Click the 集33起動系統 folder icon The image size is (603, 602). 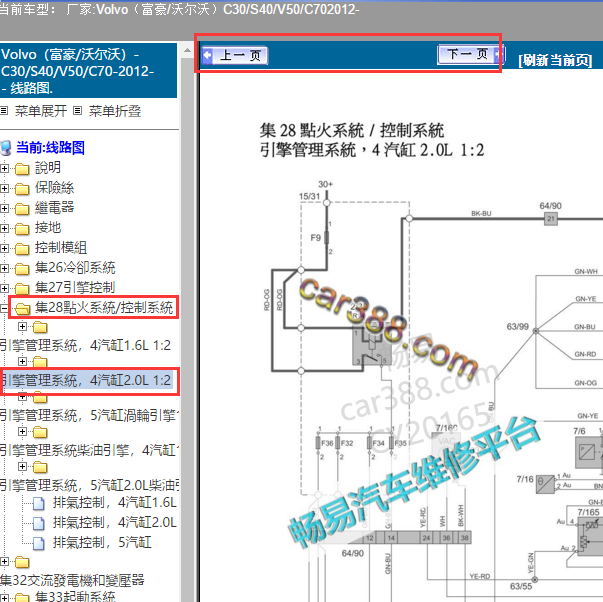pos(22,598)
